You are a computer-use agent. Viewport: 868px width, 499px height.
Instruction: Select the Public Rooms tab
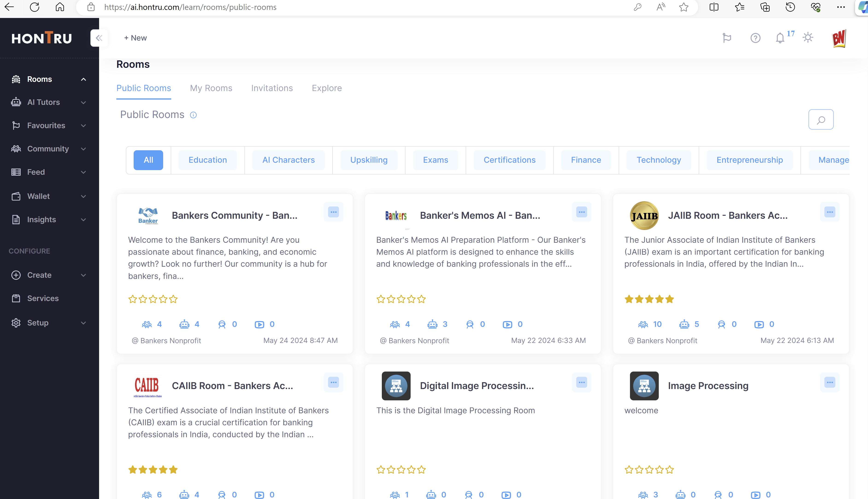tap(144, 88)
